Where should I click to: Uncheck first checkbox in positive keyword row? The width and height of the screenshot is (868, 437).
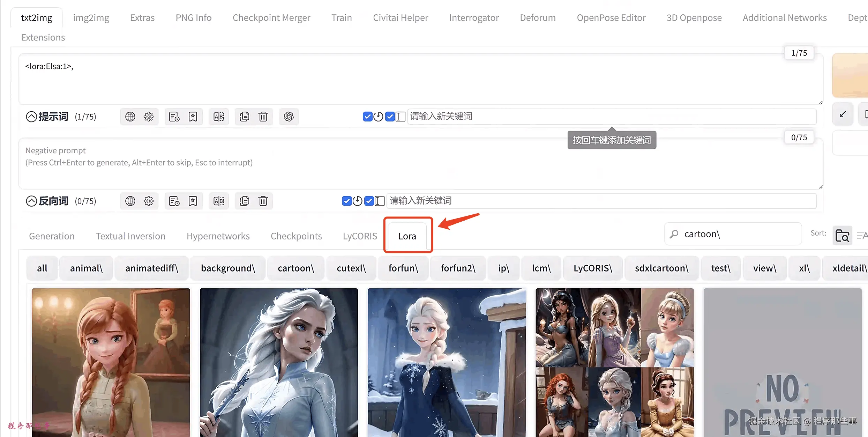click(367, 117)
